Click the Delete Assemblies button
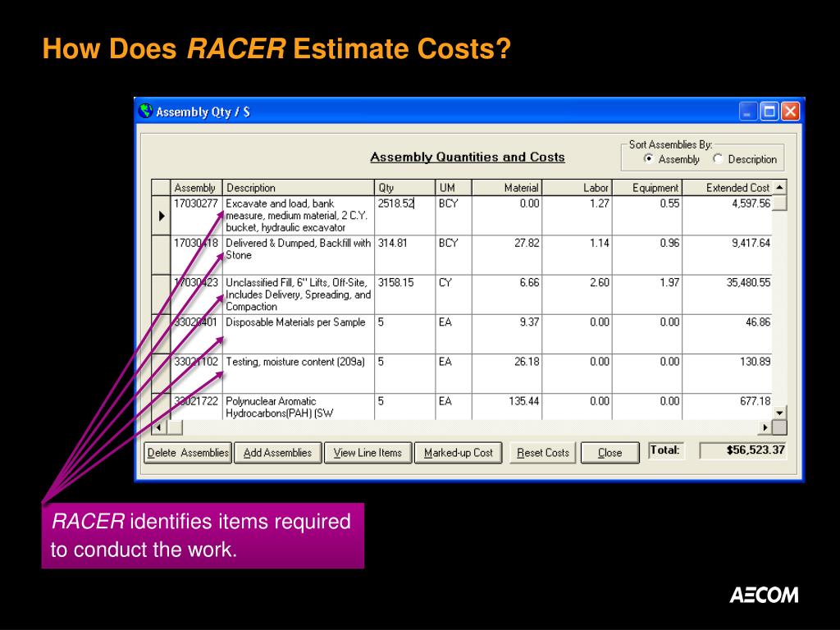The height and width of the screenshot is (630, 840). point(188,453)
